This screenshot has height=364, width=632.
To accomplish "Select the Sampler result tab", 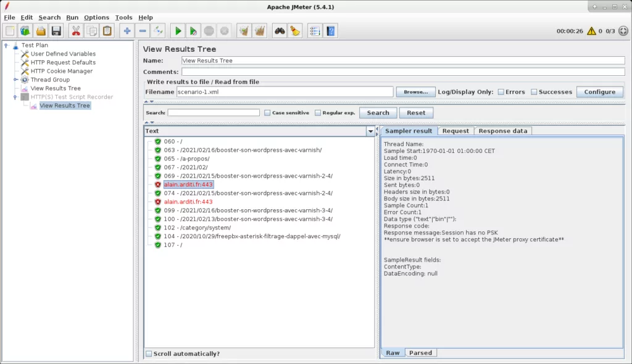I will pos(409,131).
